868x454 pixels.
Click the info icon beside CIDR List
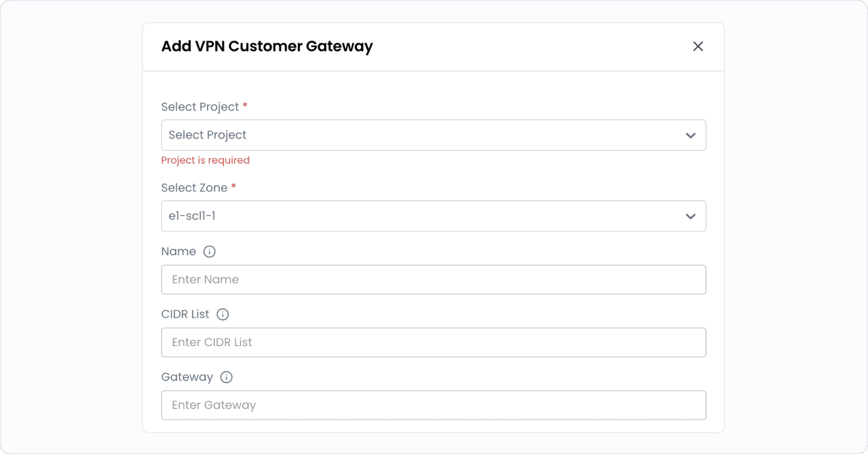[222, 314]
